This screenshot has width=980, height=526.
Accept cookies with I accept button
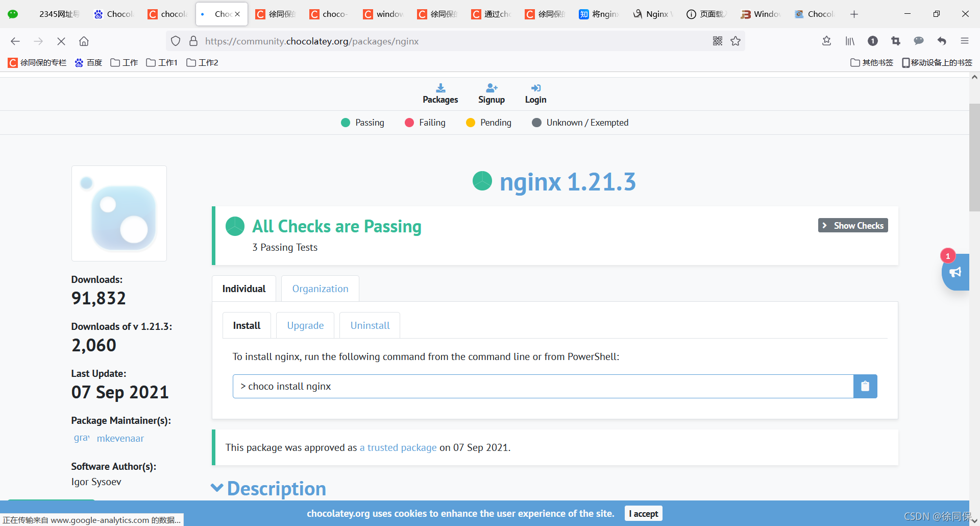tap(643, 514)
